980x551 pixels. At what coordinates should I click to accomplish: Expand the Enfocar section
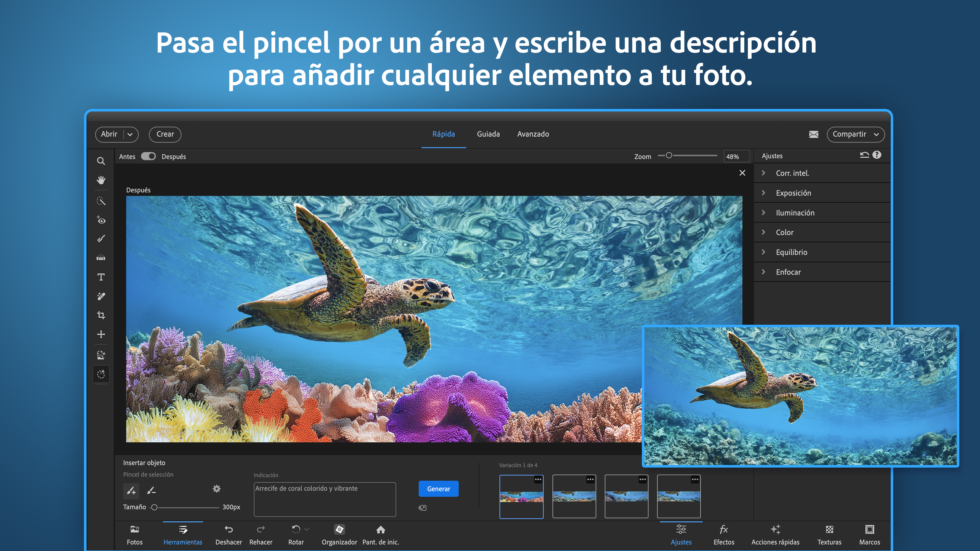pos(822,272)
